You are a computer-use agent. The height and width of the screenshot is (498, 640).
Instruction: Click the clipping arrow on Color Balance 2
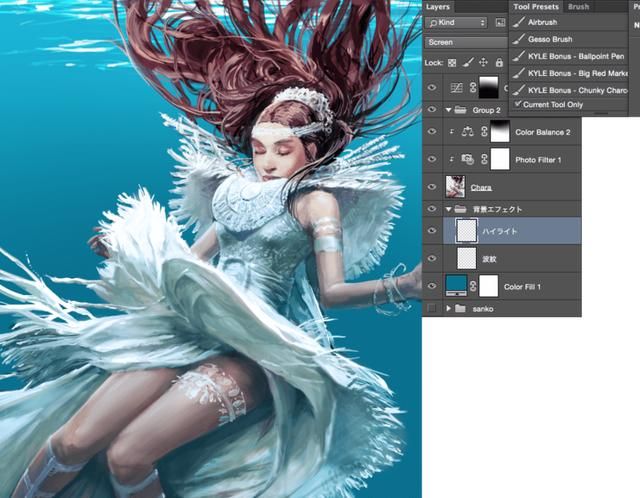[451, 132]
